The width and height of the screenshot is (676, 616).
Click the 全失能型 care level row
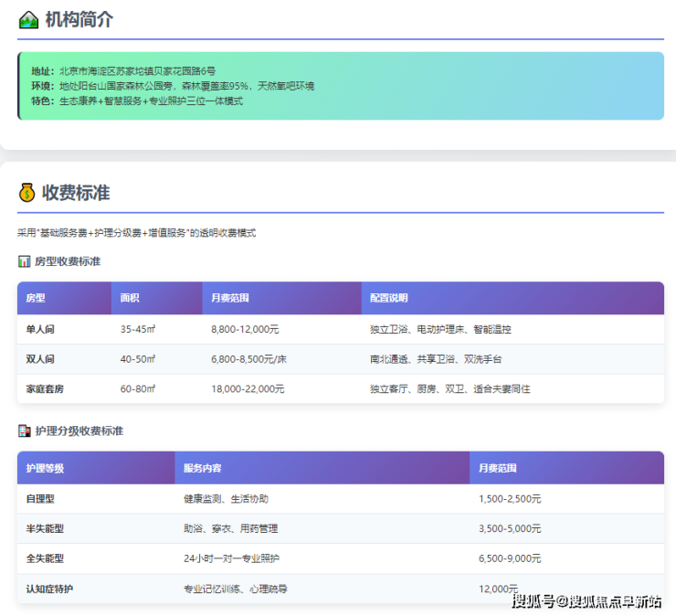click(45, 558)
